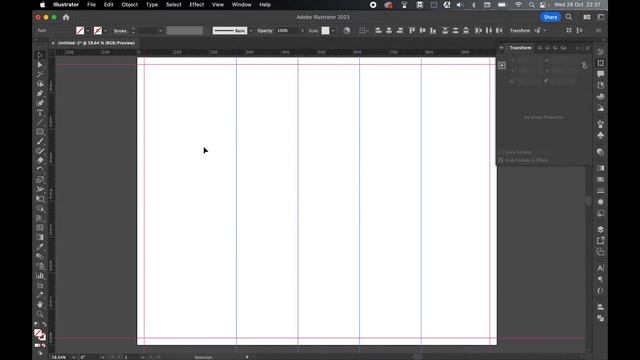
Task: Click the Recolor Artwork wheel icon
Action: click(347, 31)
